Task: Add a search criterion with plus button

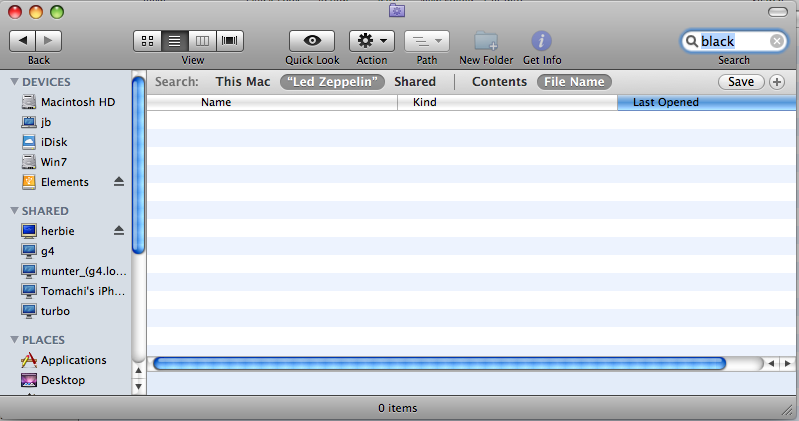Action: [777, 82]
